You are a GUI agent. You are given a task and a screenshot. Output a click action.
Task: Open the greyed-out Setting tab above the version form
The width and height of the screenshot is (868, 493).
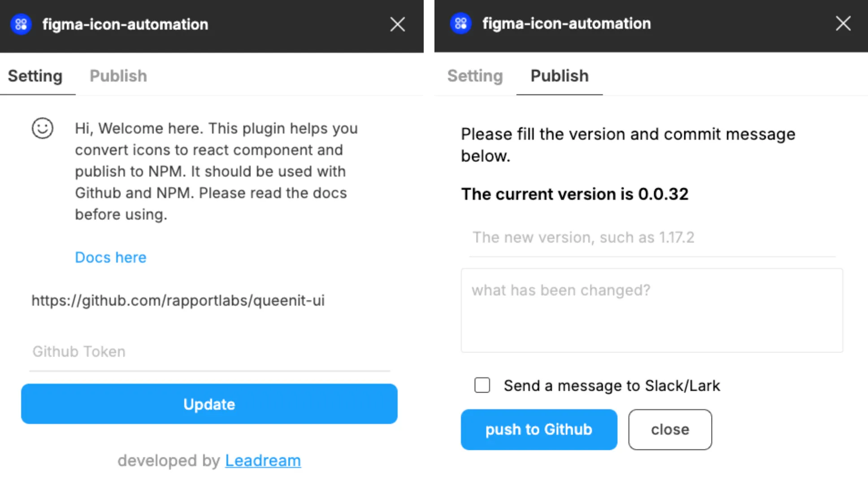(475, 76)
